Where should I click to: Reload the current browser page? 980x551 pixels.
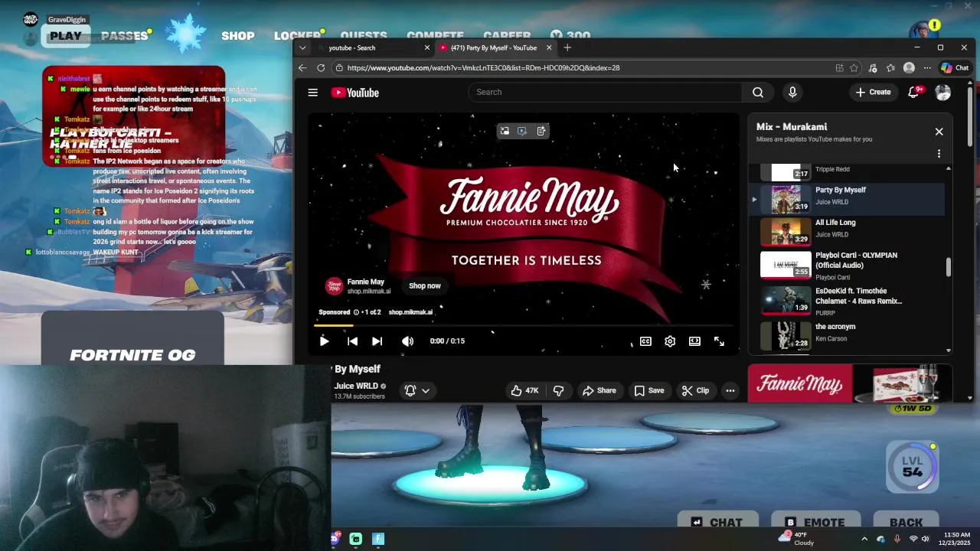coord(321,67)
